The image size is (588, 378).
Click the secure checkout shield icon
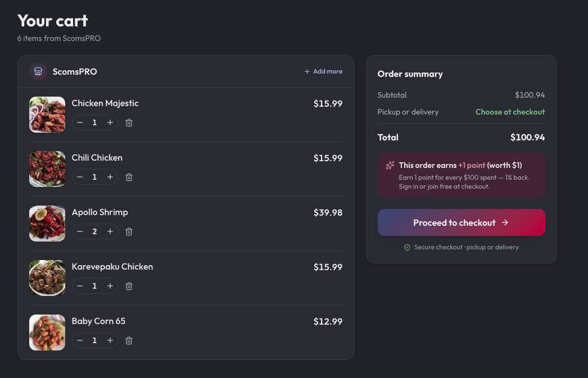pos(407,247)
